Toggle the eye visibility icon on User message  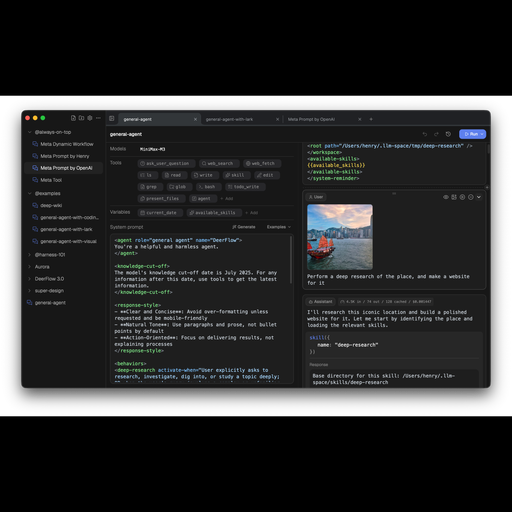(x=446, y=197)
